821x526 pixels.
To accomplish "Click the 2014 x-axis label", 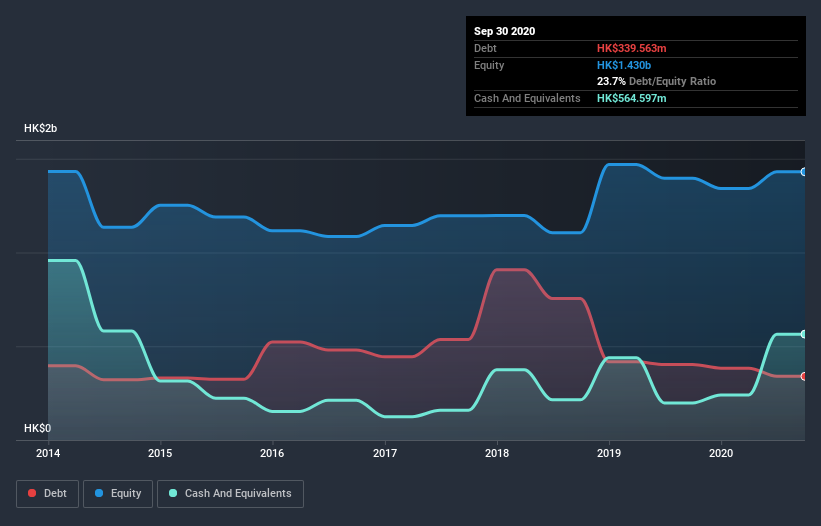I will point(48,453).
